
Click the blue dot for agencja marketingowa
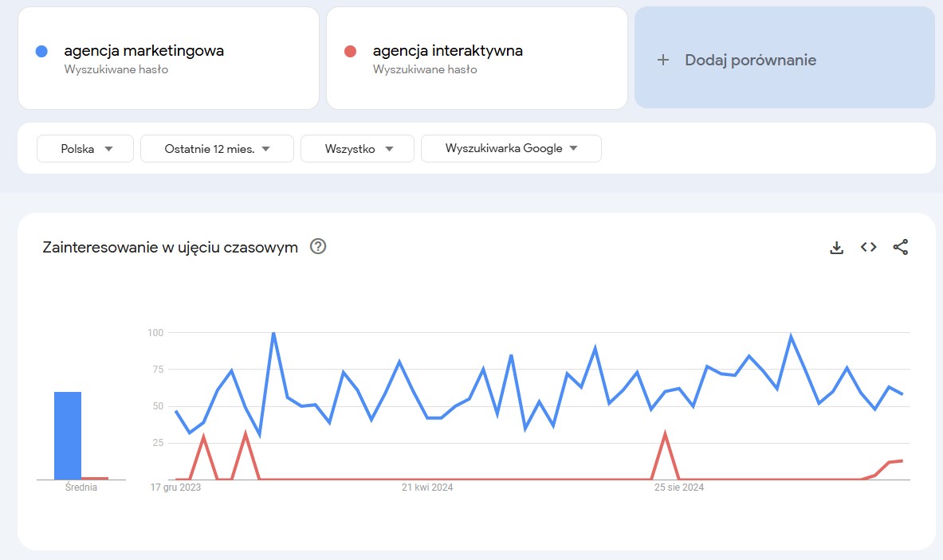[x=41, y=52]
